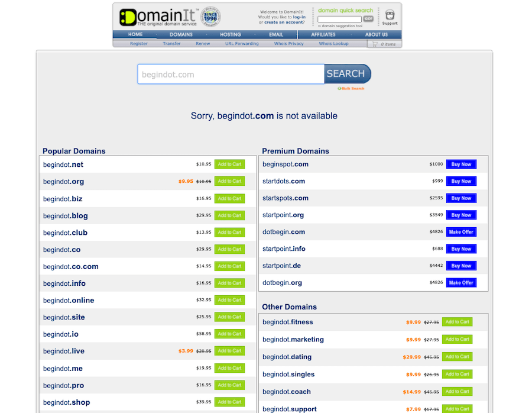Click the big SEARCH button
Viewport: 532px width, 413px height.
(348, 74)
